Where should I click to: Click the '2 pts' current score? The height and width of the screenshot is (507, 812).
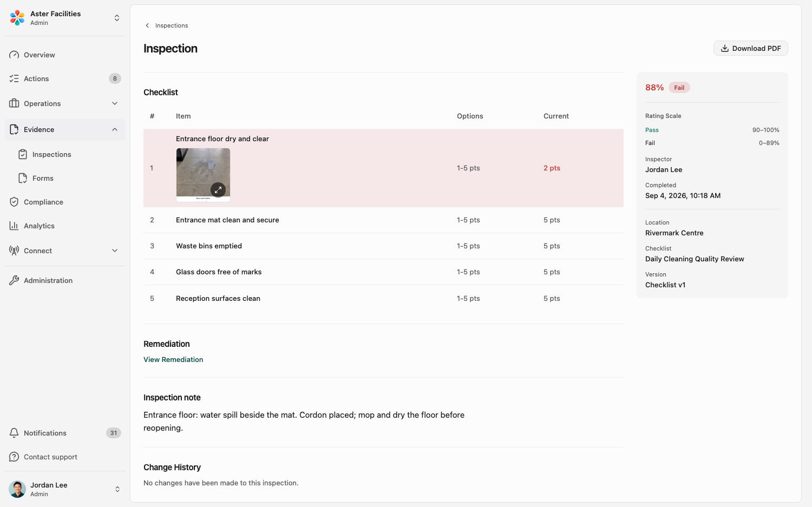click(x=552, y=168)
